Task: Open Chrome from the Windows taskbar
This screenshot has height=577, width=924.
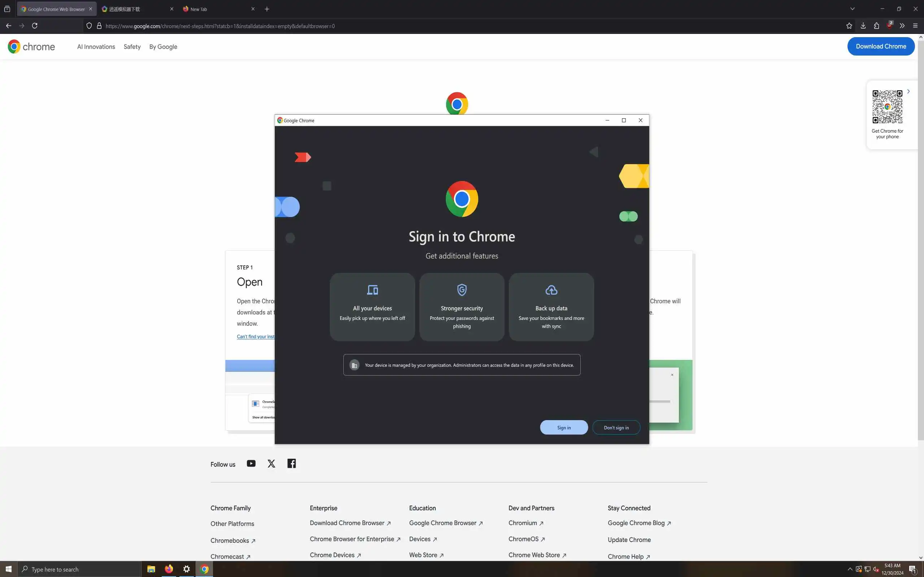Action: click(205, 569)
